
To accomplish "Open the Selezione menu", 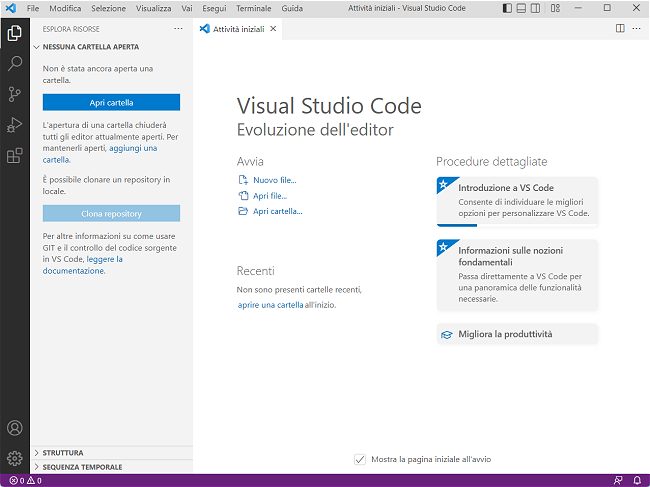I will [x=109, y=8].
